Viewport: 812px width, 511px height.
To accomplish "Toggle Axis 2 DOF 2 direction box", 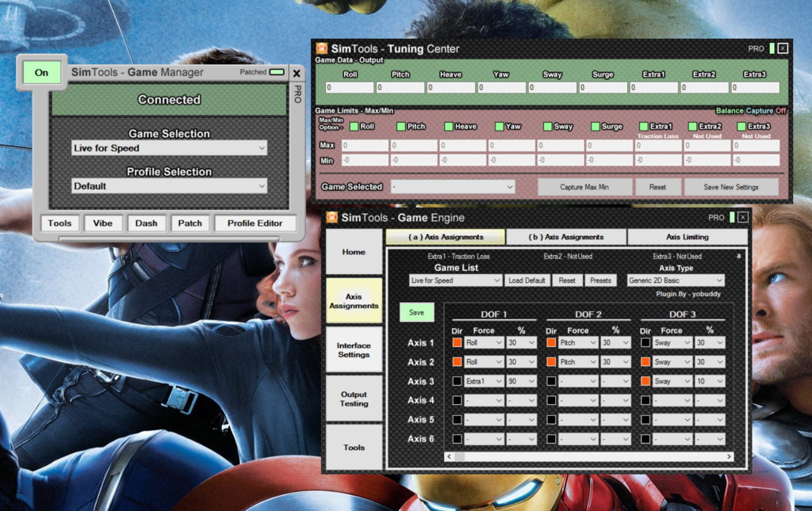I will point(551,361).
